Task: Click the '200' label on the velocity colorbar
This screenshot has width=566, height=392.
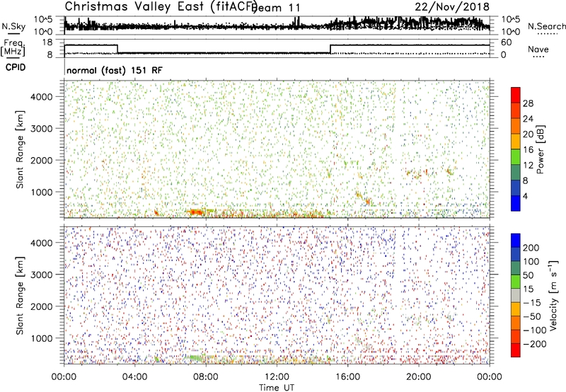Action: (x=531, y=248)
